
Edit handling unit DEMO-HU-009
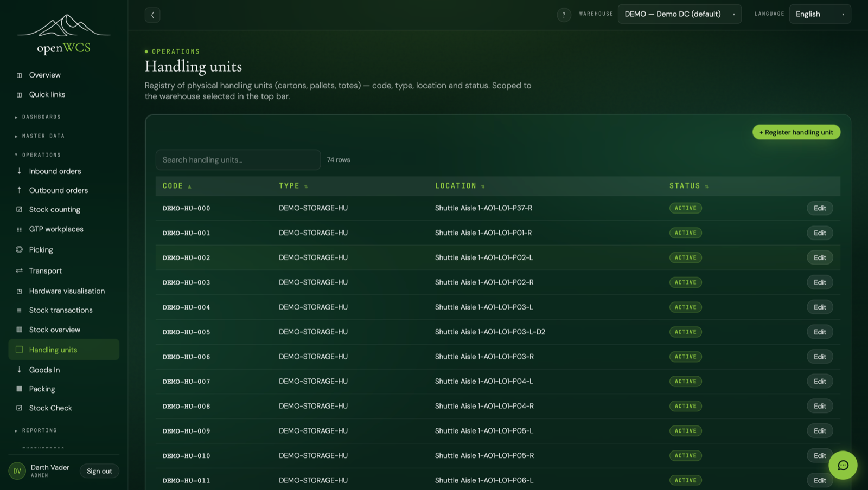point(820,431)
